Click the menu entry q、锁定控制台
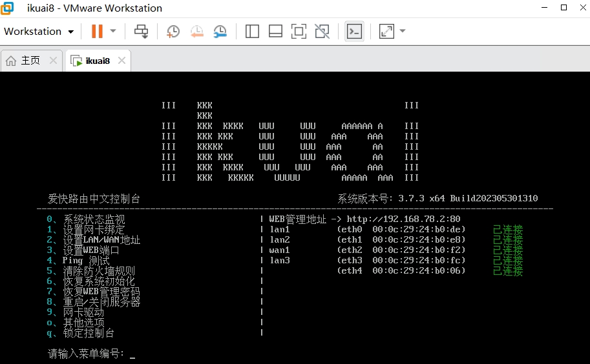590x364 pixels. [x=81, y=332]
